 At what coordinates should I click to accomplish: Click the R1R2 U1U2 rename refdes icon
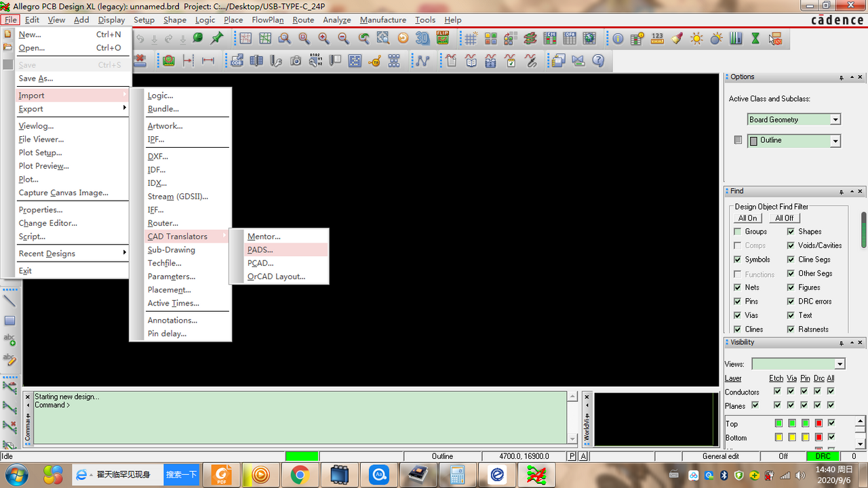[x=315, y=61]
